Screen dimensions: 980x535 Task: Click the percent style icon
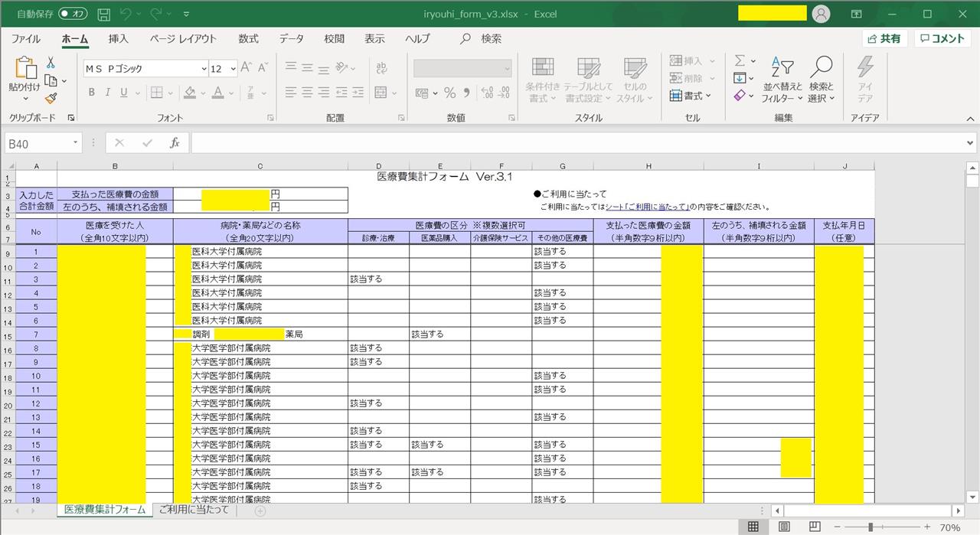(450, 93)
